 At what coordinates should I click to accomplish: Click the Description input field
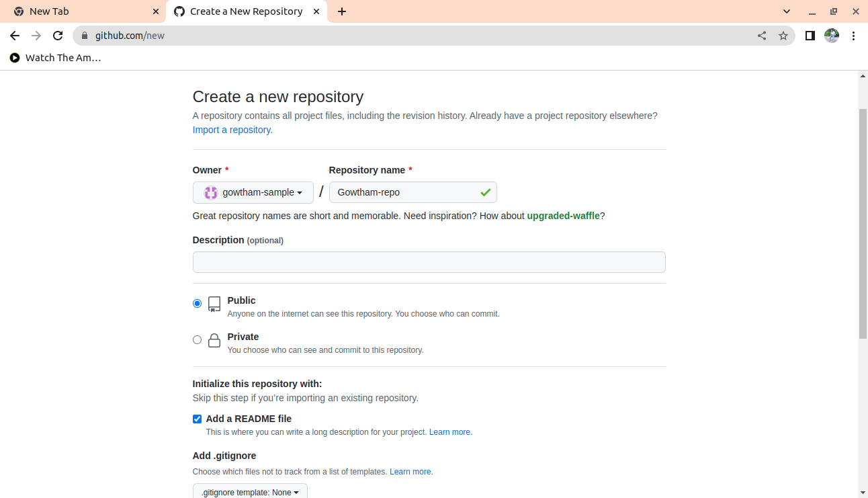tap(429, 262)
